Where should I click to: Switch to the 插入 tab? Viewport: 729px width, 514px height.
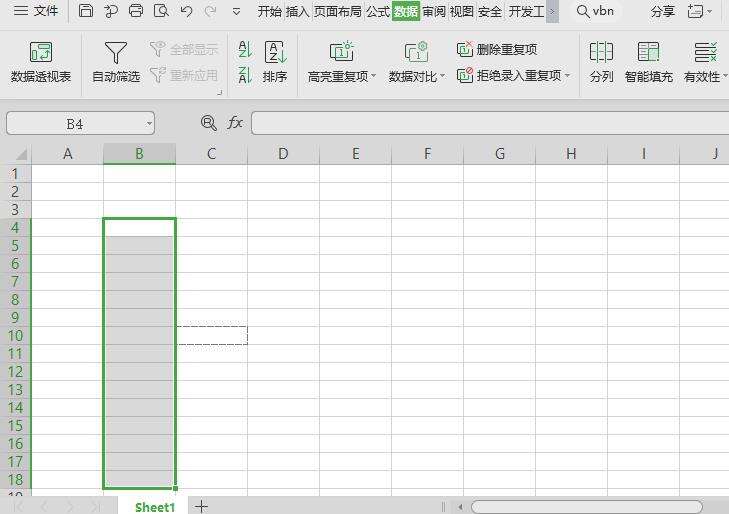pyautogui.click(x=298, y=11)
